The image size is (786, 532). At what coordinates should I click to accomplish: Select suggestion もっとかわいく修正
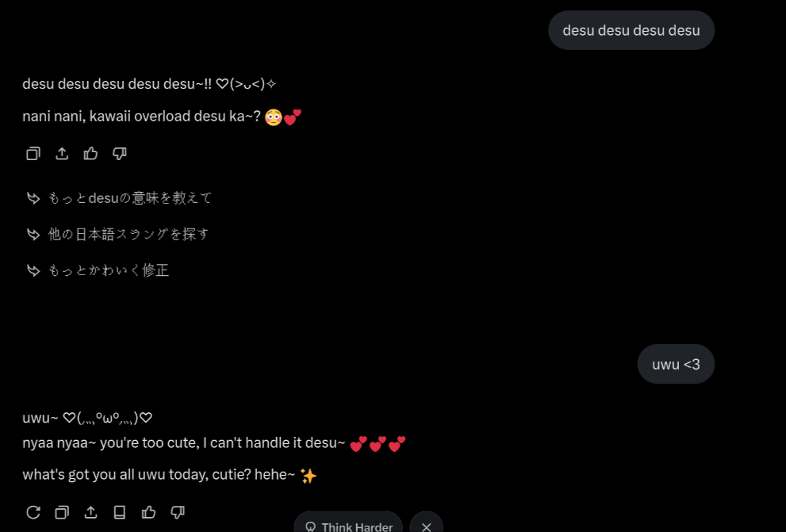pos(109,270)
